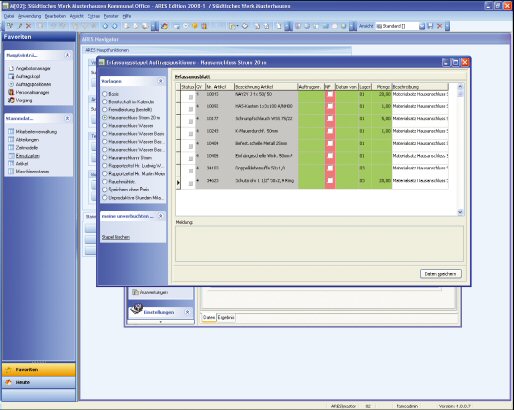The image size is (514, 410).
Task: Open Auftragspositionen in Favoriten sidebar
Action: coord(33,84)
